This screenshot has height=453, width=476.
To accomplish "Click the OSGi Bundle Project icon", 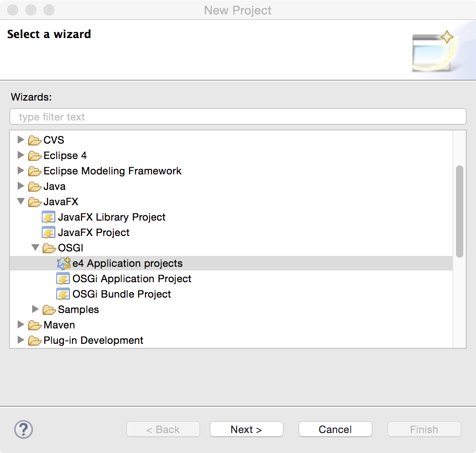I will point(63,294).
